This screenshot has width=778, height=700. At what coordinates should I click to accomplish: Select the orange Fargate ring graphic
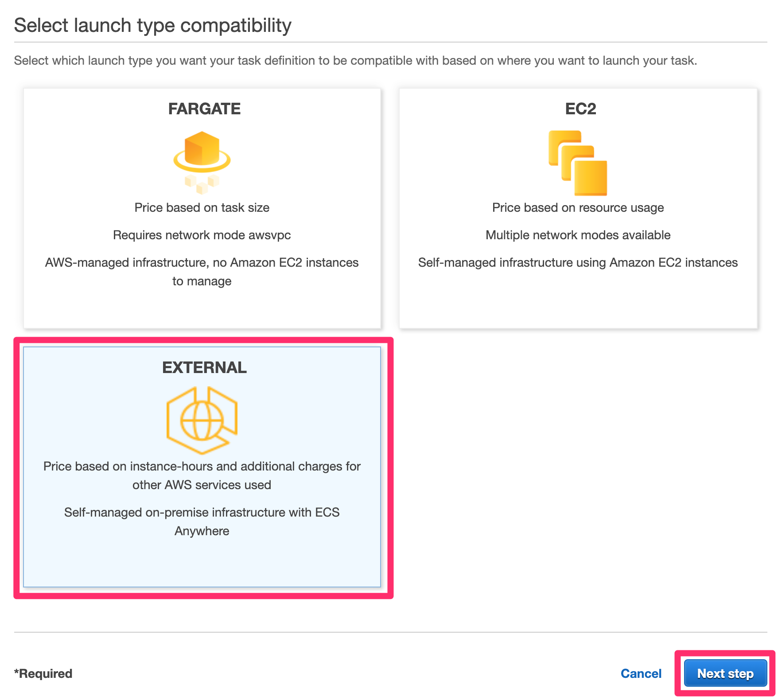pos(203,164)
